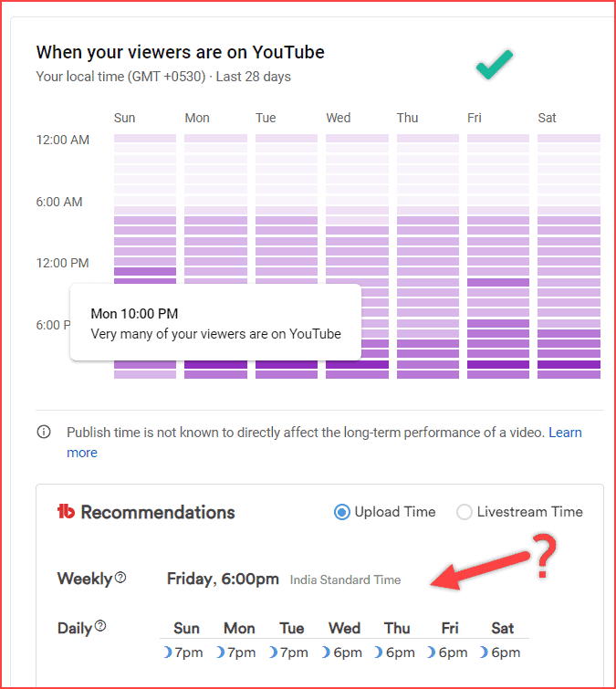Click the darkest purple Saturday heatmap cell

(569, 364)
